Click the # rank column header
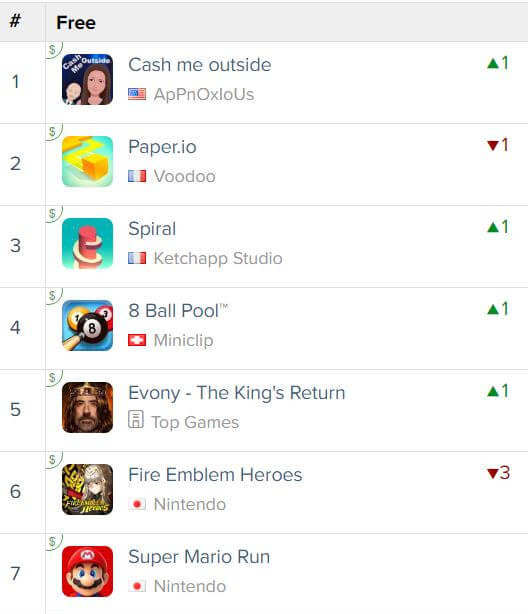The height and width of the screenshot is (614, 528). coord(15,21)
